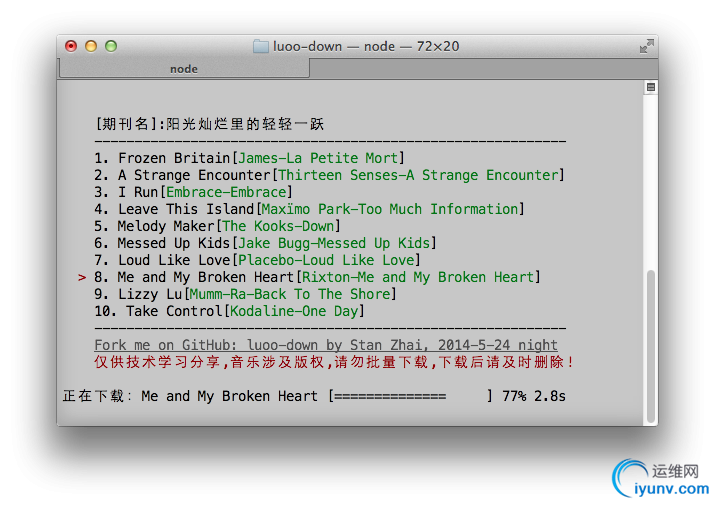Select track 10 Take Control

click(229, 311)
